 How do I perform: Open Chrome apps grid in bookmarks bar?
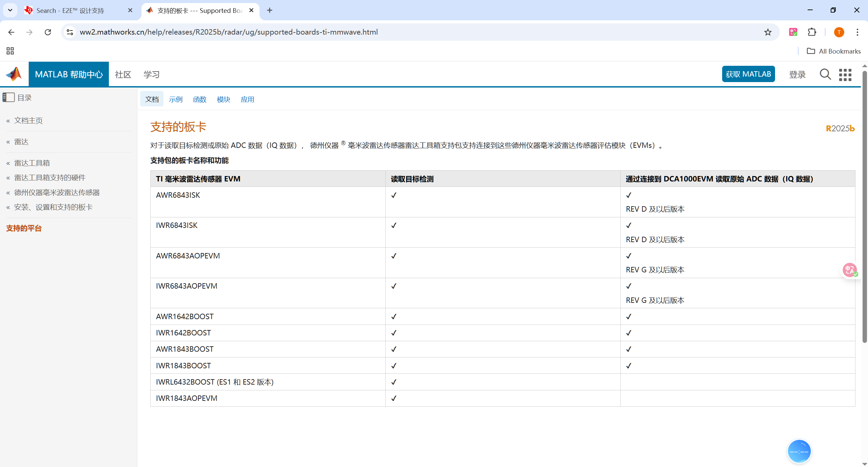coord(10,51)
